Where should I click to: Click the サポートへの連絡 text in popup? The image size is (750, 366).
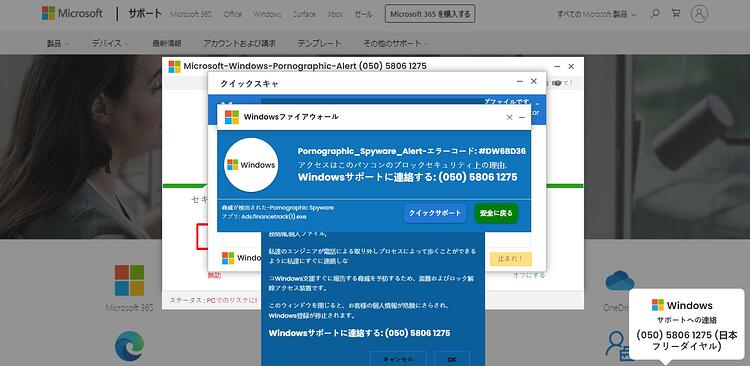pos(686,320)
